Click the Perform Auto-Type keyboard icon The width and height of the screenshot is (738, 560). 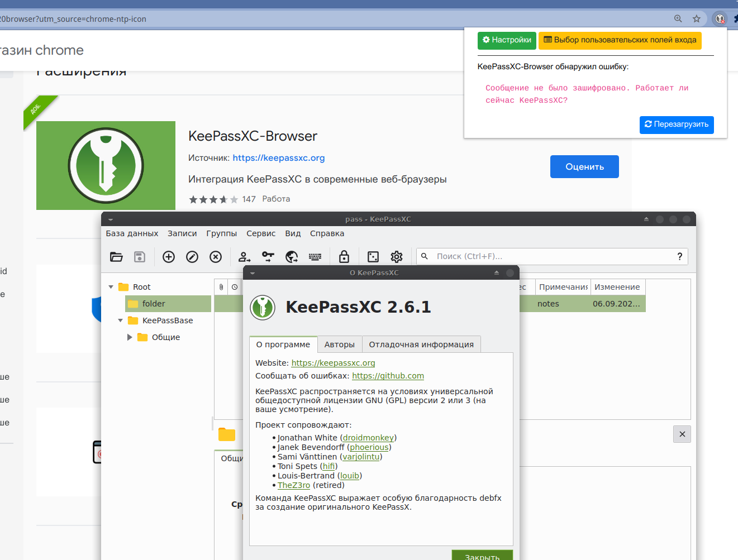tap(315, 257)
